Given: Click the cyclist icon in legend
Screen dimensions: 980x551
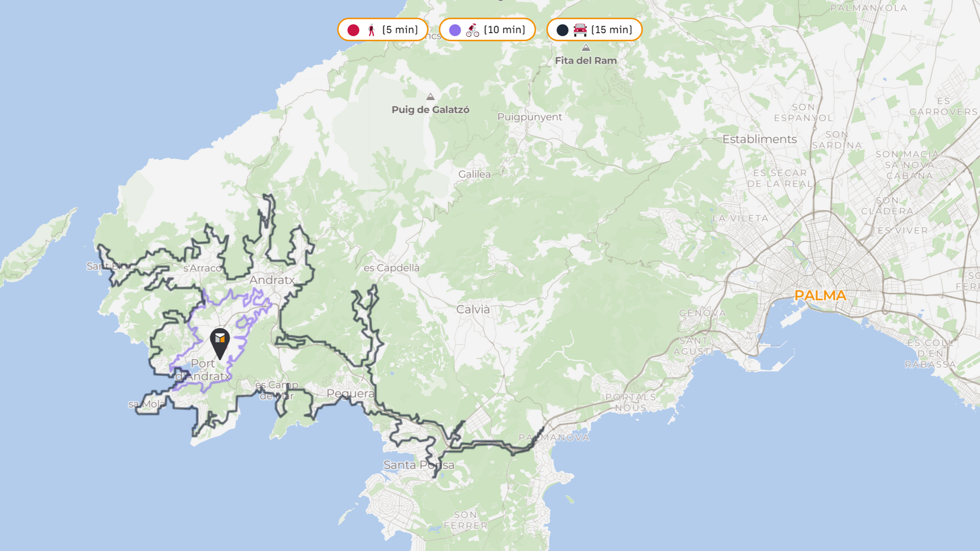Looking at the screenshot, I should [x=472, y=30].
